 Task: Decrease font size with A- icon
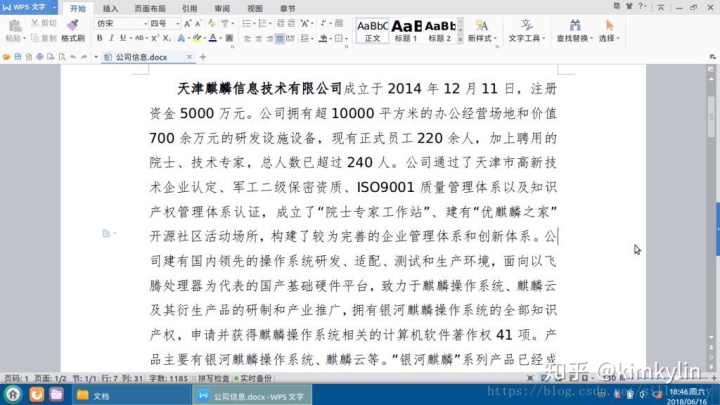tap(198, 23)
